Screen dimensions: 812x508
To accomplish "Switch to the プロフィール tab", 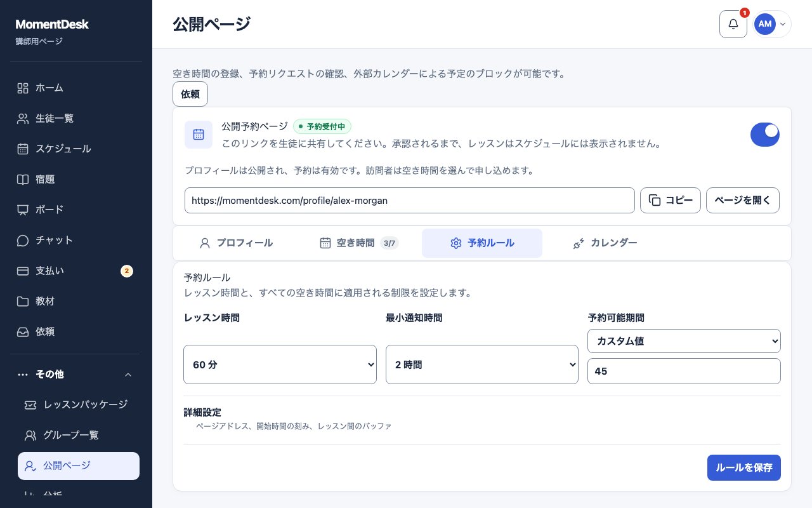I will point(236,243).
